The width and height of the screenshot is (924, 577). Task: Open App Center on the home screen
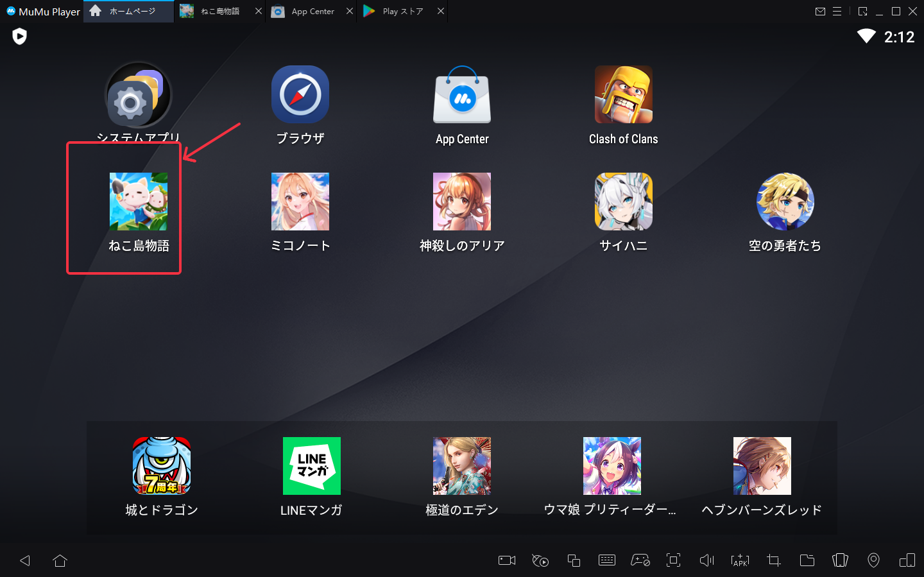(462, 94)
